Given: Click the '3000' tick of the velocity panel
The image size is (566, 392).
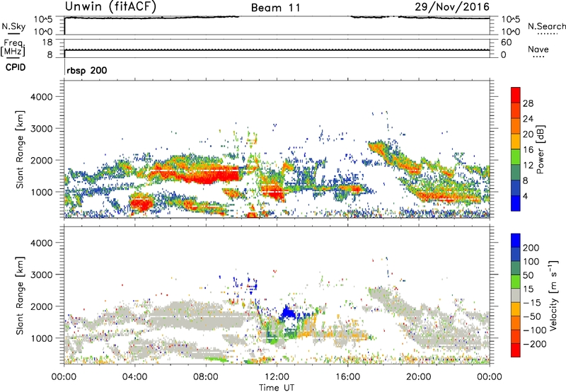Looking at the screenshot, I should click(41, 275).
